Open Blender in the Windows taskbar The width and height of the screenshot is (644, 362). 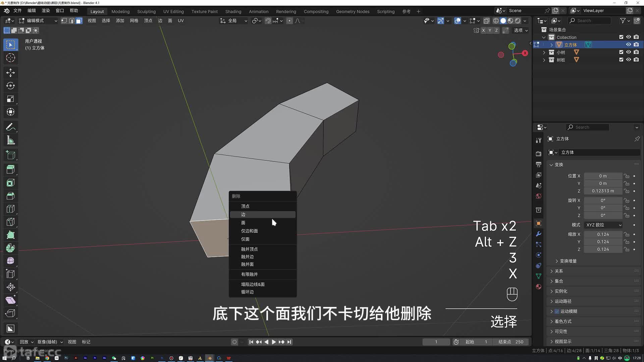click(210, 358)
